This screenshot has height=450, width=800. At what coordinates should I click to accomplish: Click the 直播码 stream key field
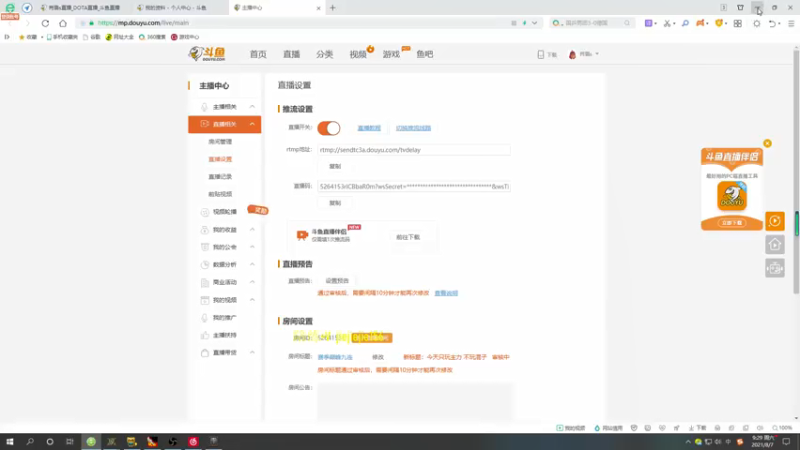click(x=414, y=187)
